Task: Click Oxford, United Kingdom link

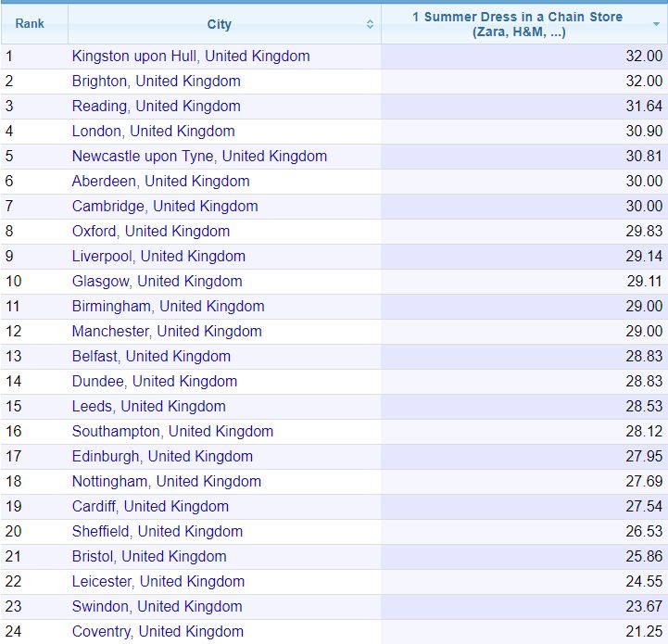Action: [151, 232]
